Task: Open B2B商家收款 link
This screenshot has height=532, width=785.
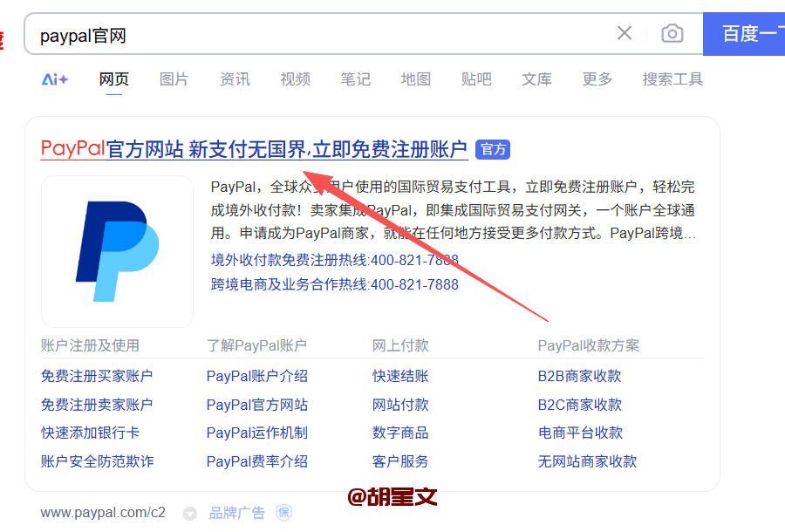Action: click(x=579, y=376)
